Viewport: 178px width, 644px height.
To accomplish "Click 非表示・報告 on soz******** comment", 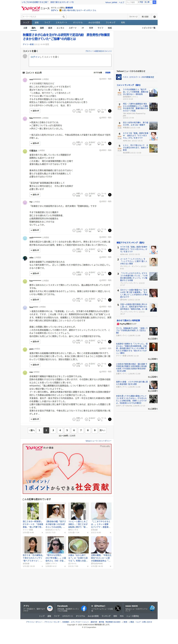I will 105,79.
